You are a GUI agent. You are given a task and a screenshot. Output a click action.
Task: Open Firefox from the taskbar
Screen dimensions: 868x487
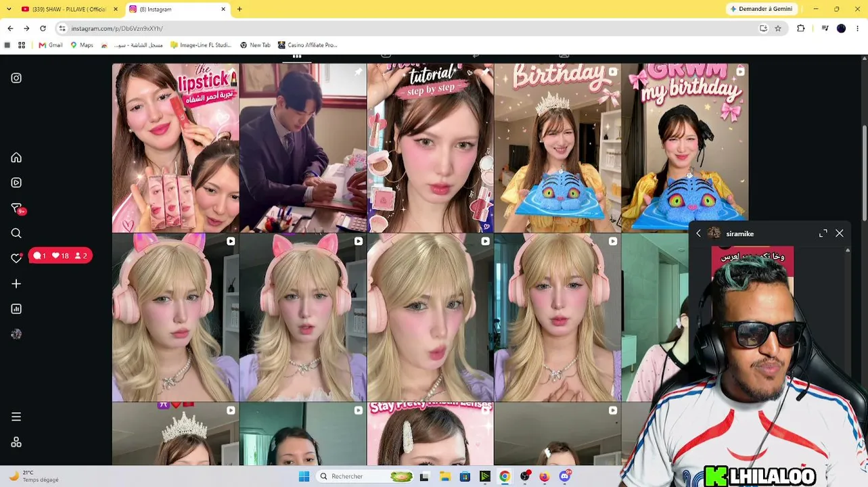tap(545, 476)
